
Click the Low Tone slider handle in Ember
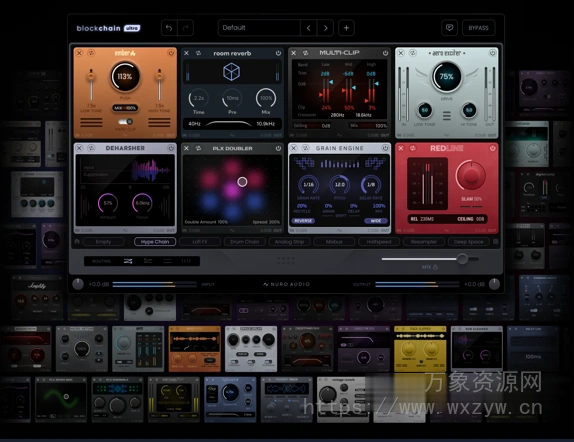pos(91,76)
